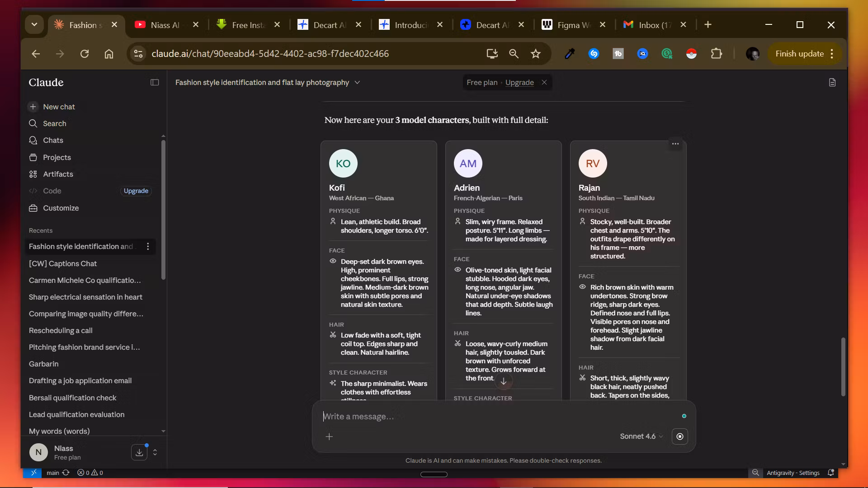Close the Free Insta tab
The height and width of the screenshot is (488, 868).
277,25
